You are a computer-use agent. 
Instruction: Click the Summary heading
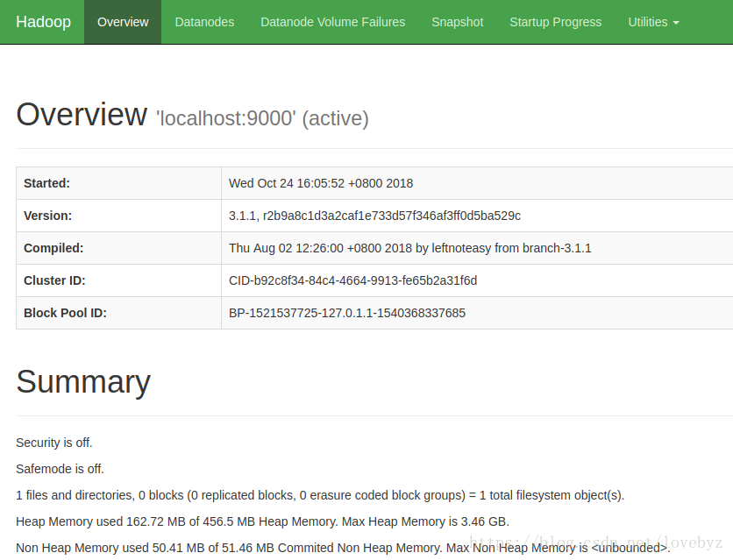coord(83,382)
